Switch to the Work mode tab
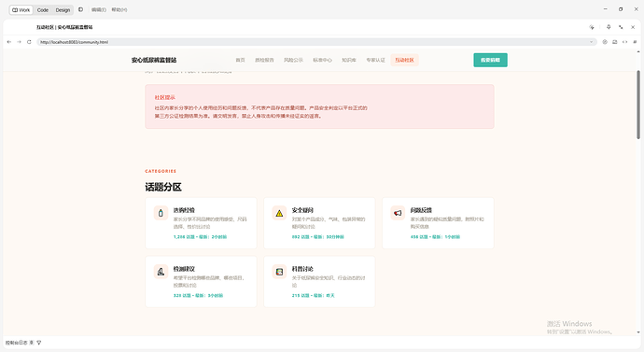 coord(21,10)
